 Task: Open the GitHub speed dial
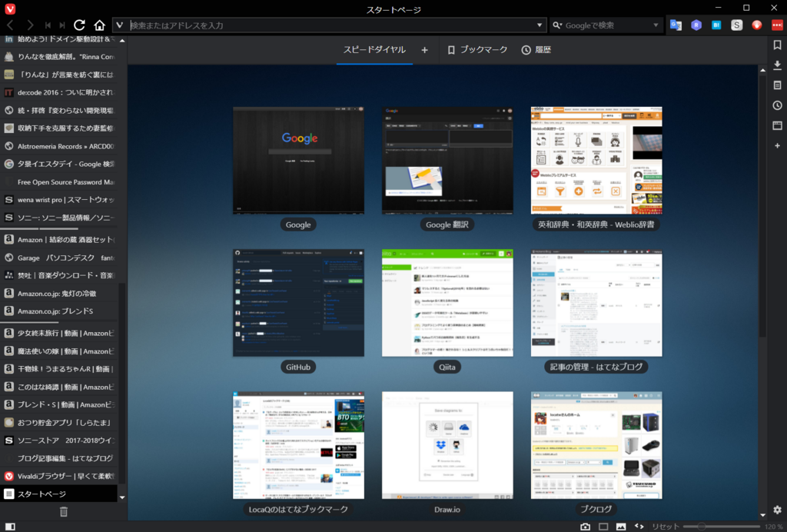click(x=298, y=303)
